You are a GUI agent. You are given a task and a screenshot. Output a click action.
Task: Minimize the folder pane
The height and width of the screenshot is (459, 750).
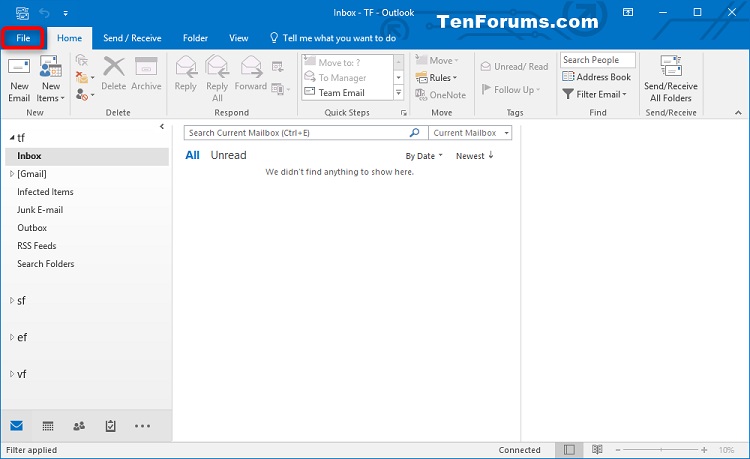[x=162, y=127]
